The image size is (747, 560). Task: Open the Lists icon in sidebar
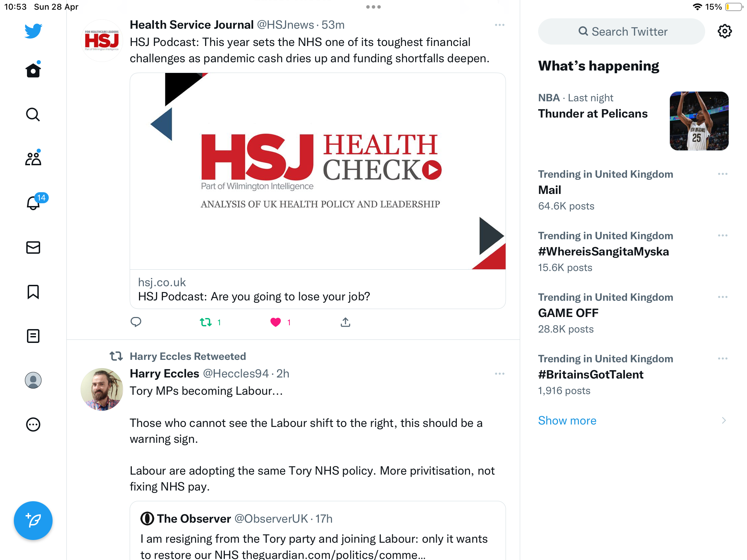coord(33,336)
